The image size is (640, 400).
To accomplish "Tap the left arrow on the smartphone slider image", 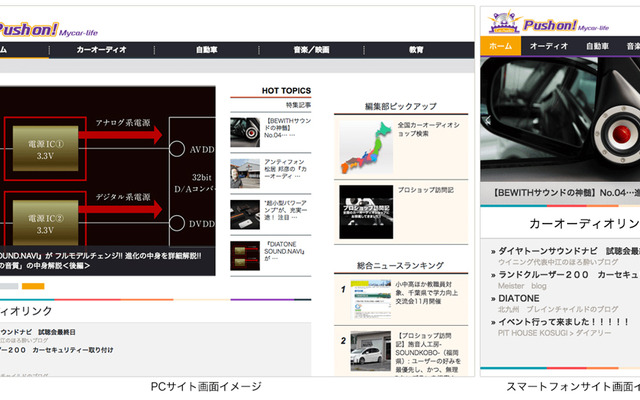I will 487,120.
